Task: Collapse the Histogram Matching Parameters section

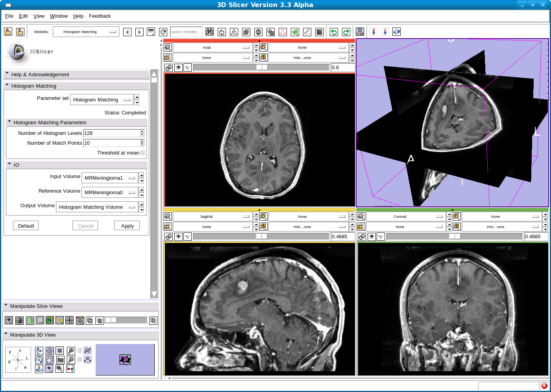Action: point(9,122)
